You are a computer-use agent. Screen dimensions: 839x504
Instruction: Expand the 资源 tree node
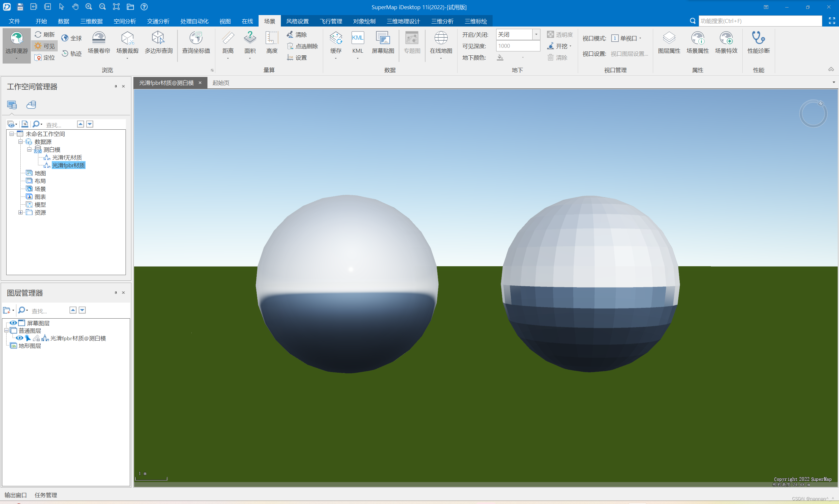(x=20, y=213)
